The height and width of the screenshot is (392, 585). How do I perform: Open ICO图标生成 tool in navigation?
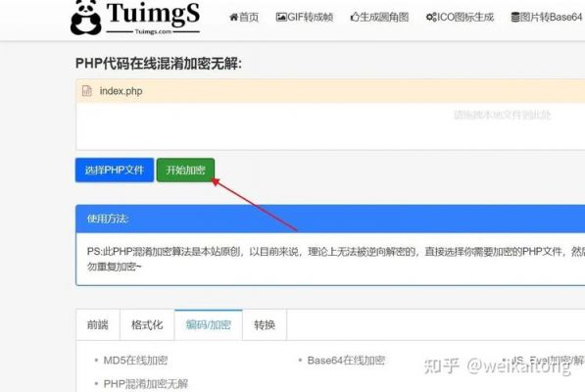click(460, 17)
